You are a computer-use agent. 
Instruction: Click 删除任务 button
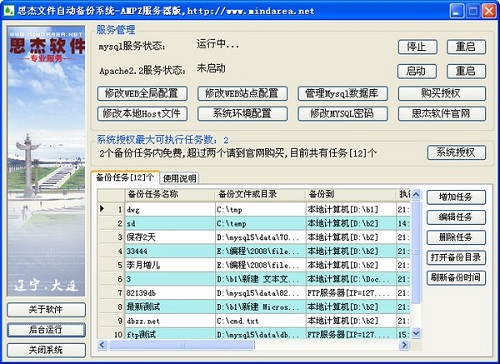[x=456, y=237]
